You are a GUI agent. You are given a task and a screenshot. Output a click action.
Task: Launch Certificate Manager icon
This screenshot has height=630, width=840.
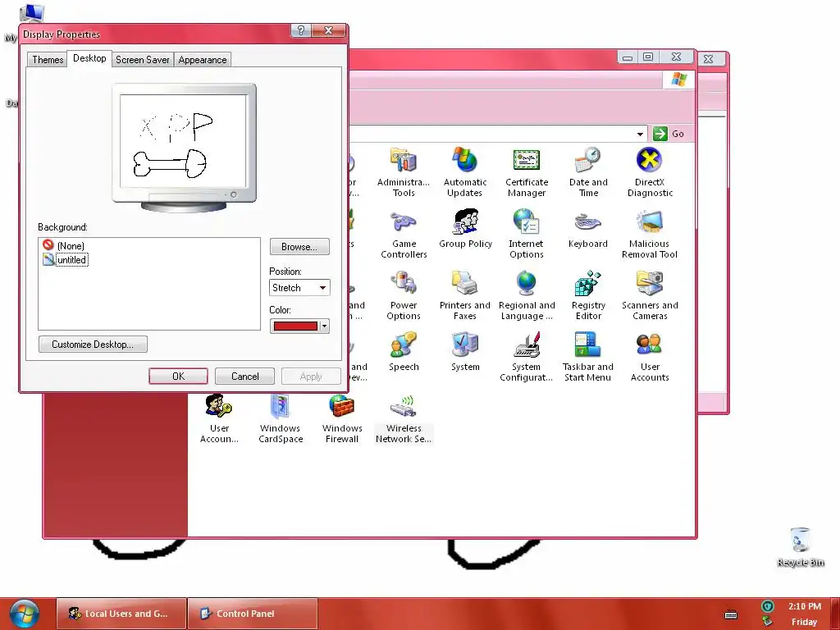pyautogui.click(x=527, y=171)
